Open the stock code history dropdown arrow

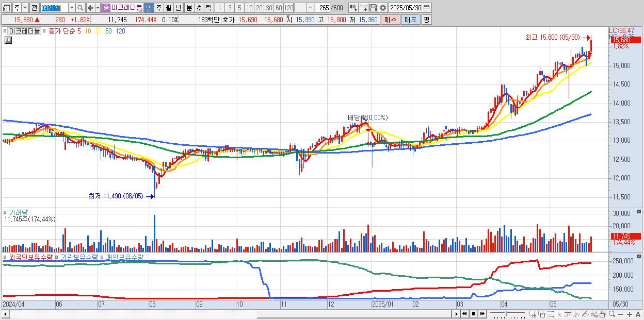click(72, 8)
